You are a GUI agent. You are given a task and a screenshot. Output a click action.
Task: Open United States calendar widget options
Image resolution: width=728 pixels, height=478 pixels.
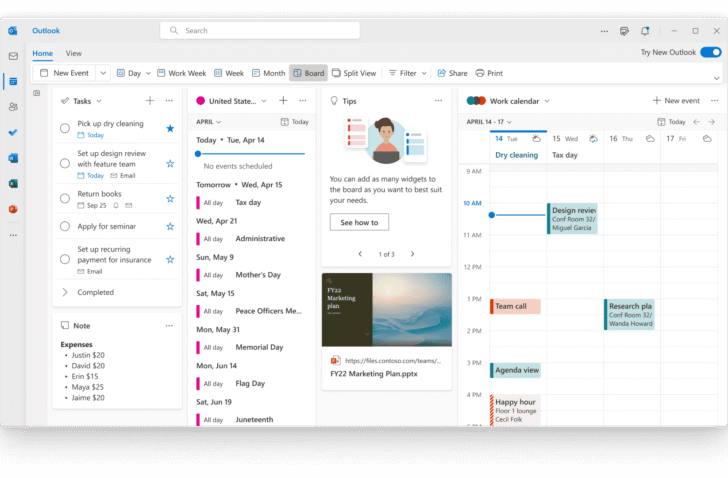(x=303, y=101)
